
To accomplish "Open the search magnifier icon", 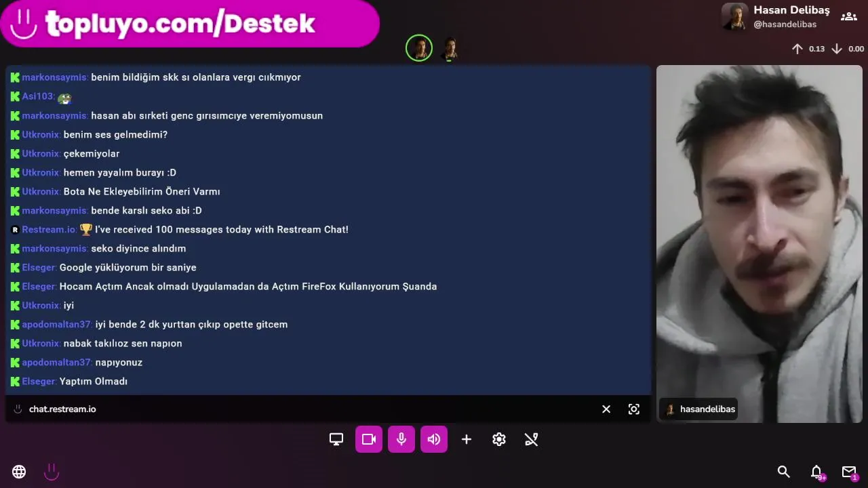I will pos(784,472).
